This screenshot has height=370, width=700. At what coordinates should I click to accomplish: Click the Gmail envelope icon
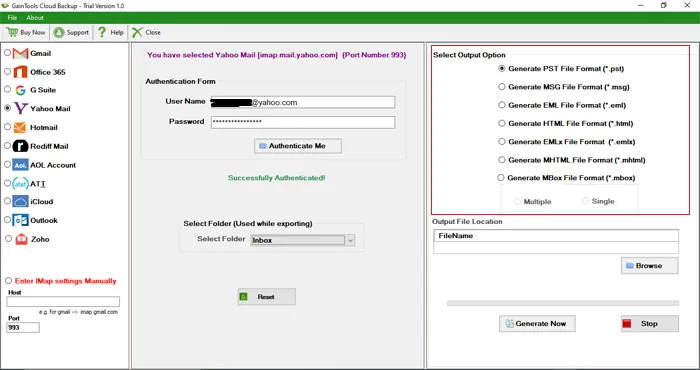tap(21, 53)
